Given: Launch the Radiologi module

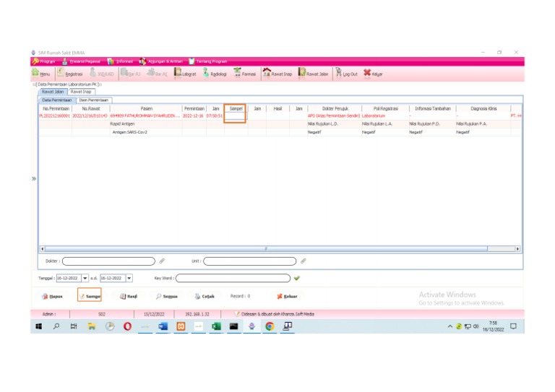Looking at the screenshot, I should 215,74.
